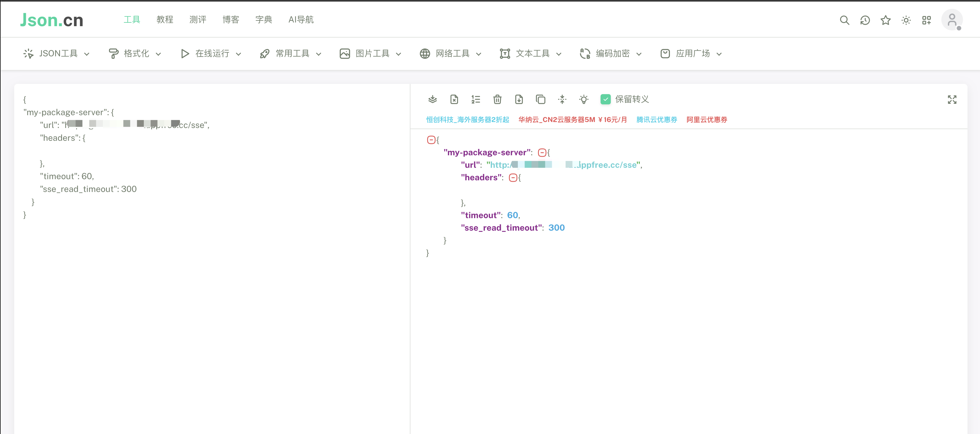980x434 pixels.
Task: View history via the clock icon
Action: point(865,20)
